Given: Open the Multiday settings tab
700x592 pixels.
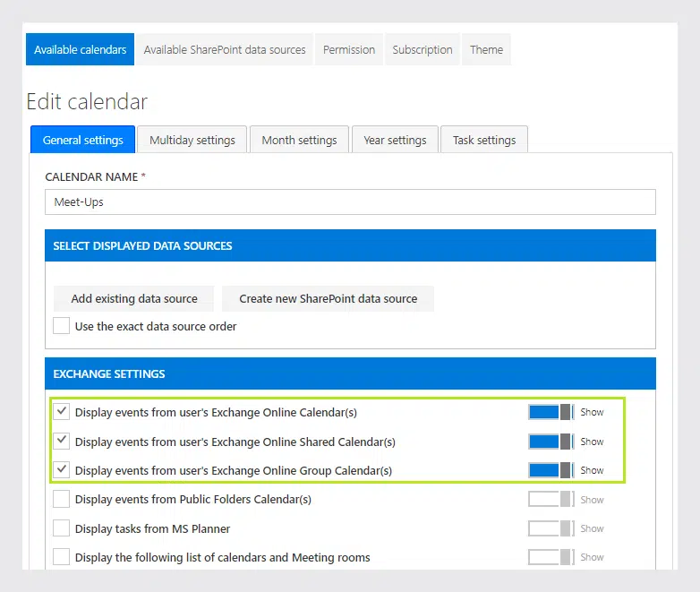Looking at the screenshot, I should pos(192,140).
